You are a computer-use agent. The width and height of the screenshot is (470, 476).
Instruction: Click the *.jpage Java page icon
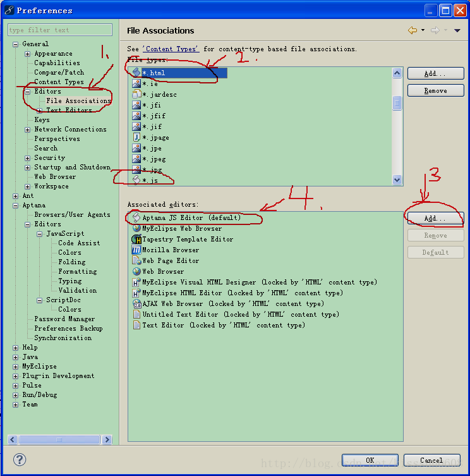coord(136,138)
